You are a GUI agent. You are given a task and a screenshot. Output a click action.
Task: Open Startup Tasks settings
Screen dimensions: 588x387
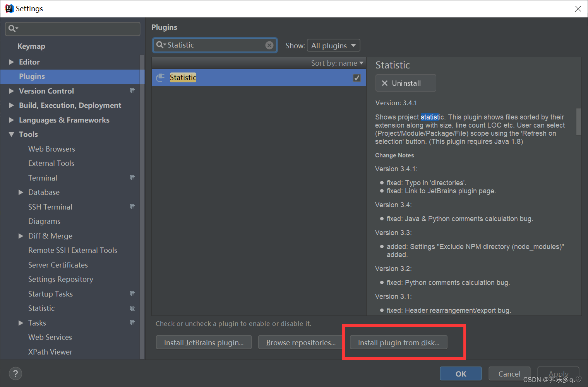[x=50, y=294]
